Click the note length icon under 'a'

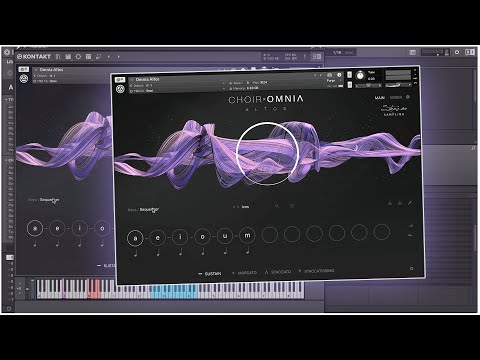point(136,254)
